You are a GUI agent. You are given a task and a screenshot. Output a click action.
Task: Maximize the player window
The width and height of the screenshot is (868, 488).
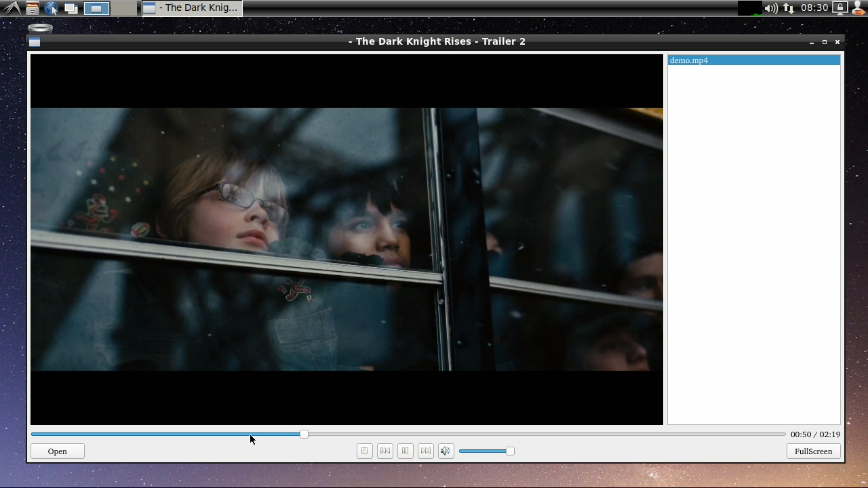(x=825, y=42)
